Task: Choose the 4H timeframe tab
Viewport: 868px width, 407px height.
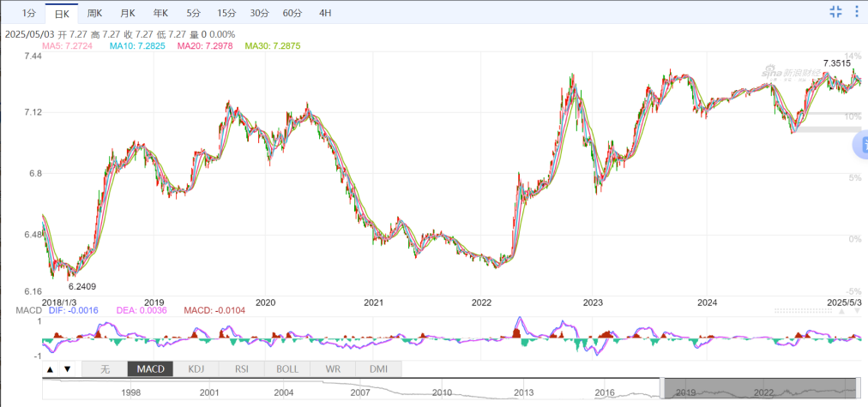Action: coord(325,13)
